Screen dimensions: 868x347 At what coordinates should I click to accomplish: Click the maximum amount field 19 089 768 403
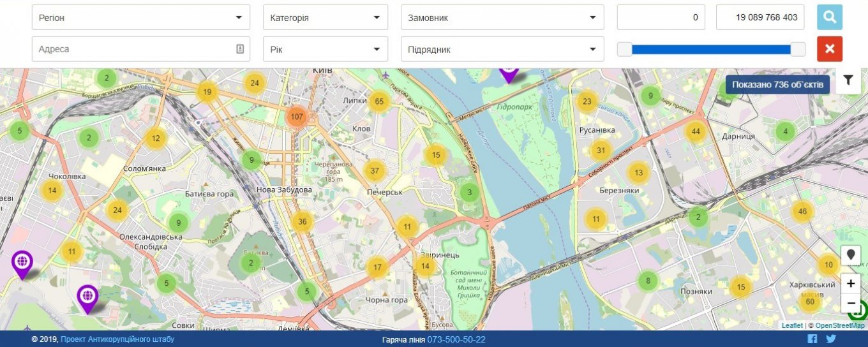coord(760,17)
